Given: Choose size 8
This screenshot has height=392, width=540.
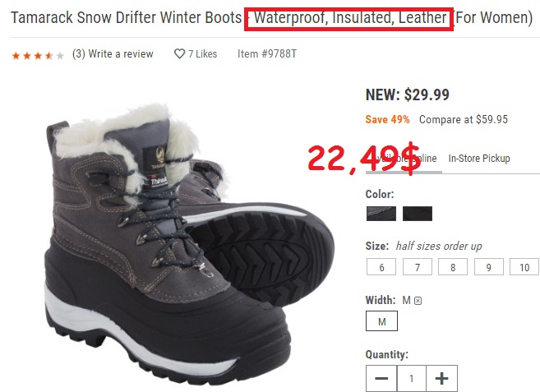Looking at the screenshot, I should (x=453, y=267).
